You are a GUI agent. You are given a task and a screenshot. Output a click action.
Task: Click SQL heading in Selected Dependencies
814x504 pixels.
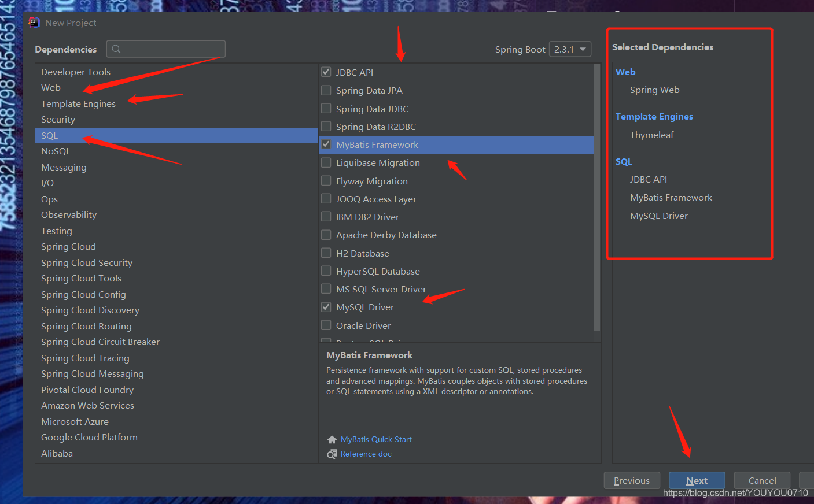pos(624,161)
